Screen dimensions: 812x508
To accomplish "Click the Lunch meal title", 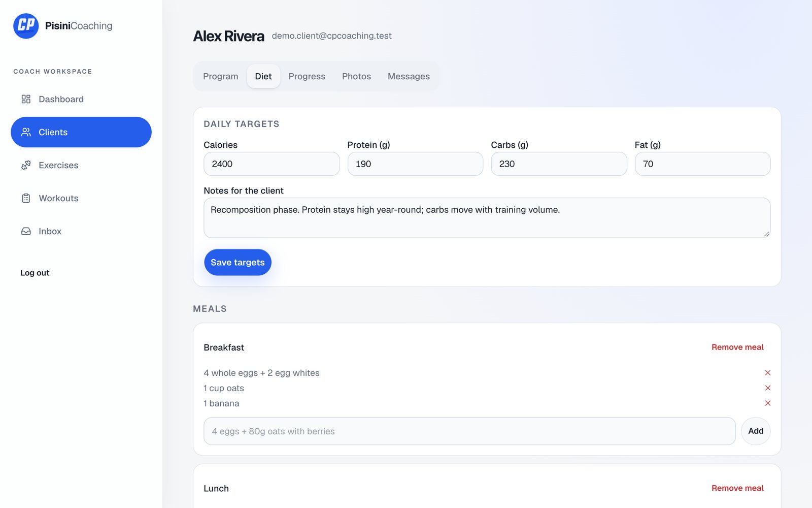I will pyautogui.click(x=216, y=488).
